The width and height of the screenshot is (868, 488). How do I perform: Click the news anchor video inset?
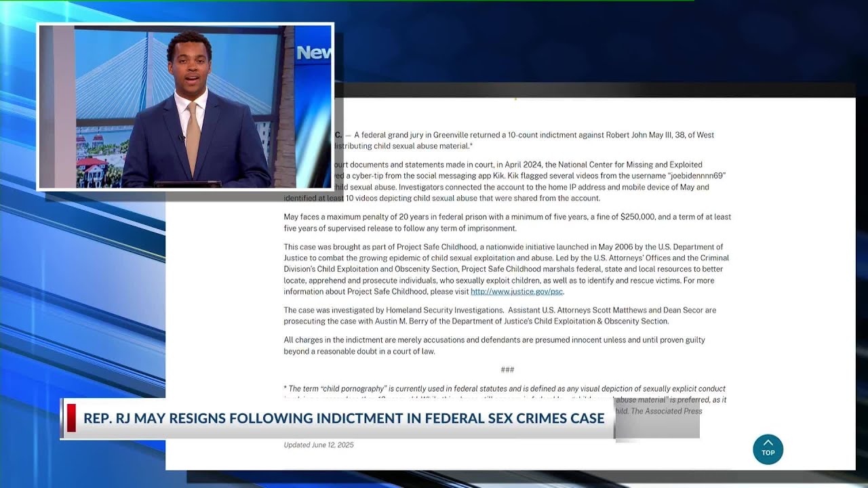click(186, 107)
